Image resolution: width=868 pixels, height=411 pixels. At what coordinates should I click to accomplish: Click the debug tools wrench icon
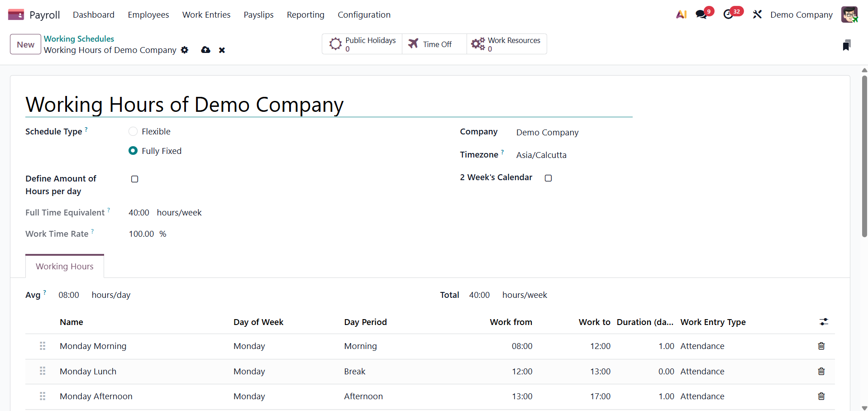tap(757, 14)
